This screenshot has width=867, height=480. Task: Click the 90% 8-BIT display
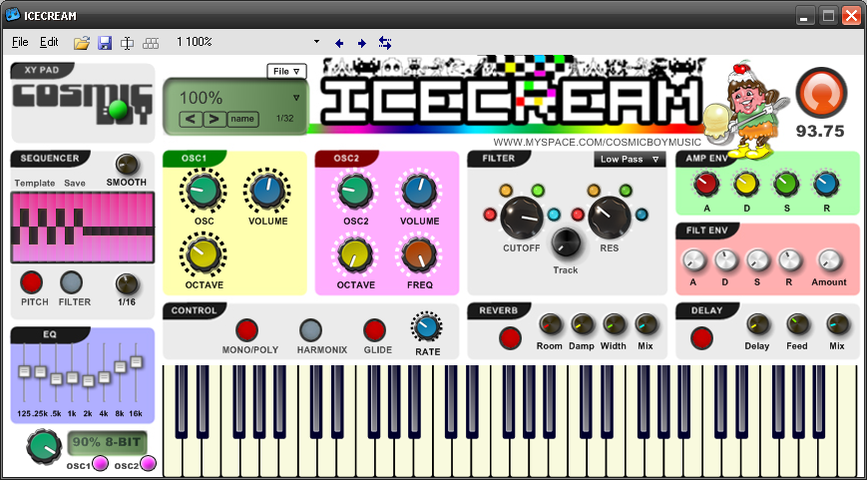[107, 442]
